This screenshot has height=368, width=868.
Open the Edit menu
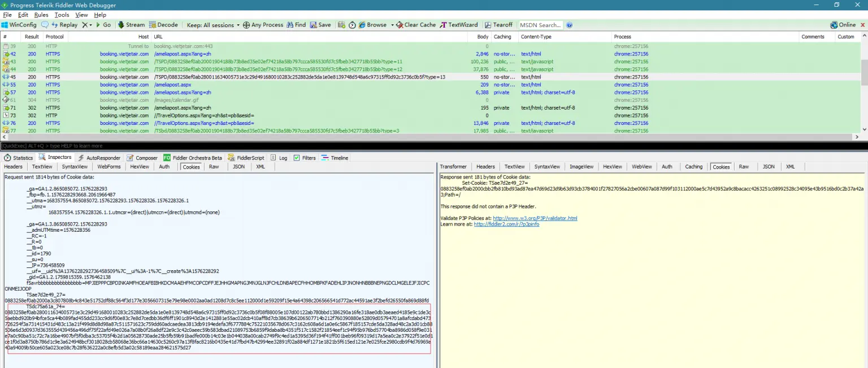(x=23, y=15)
